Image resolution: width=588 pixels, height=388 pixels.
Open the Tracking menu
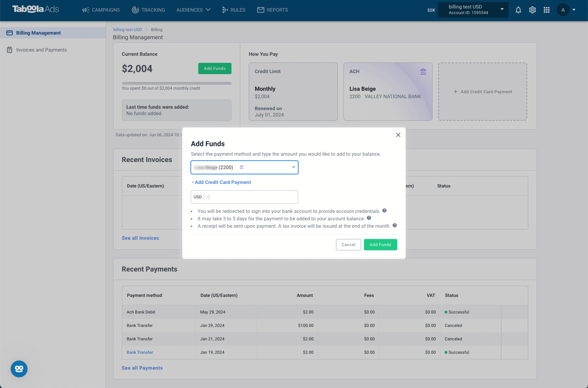(x=148, y=10)
